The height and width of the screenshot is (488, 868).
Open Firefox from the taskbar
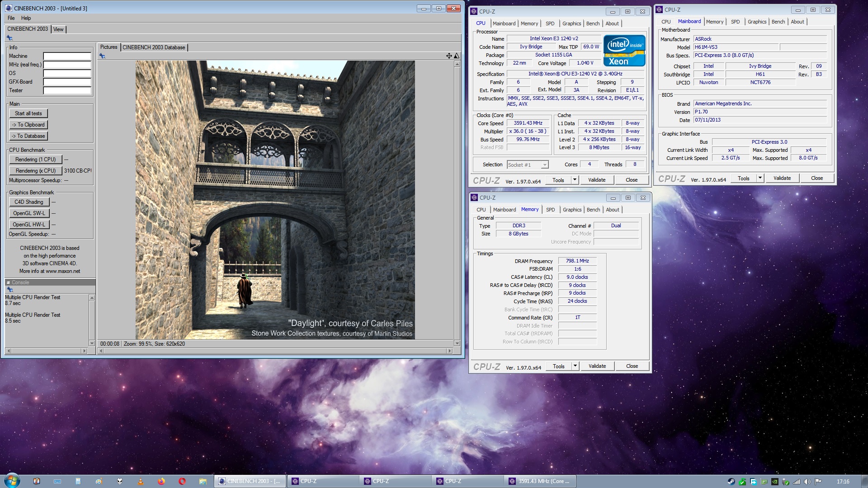161,481
